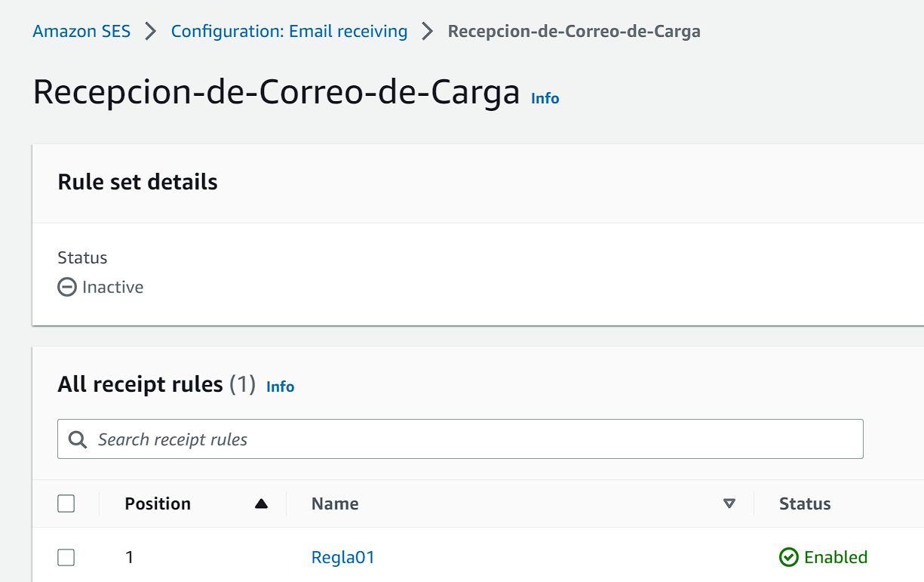924x582 pixels.
Task: Click the green Enabled checkmark icon
Action: [788, 557]
